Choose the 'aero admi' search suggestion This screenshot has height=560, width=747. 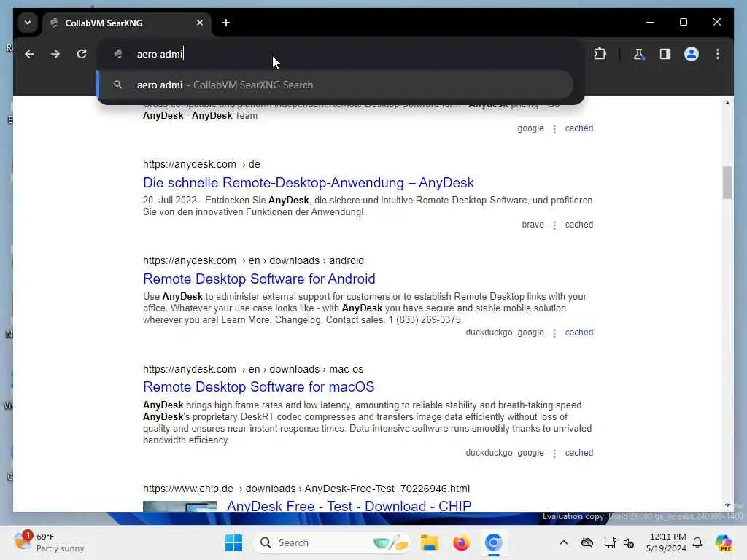pos(336,85)
